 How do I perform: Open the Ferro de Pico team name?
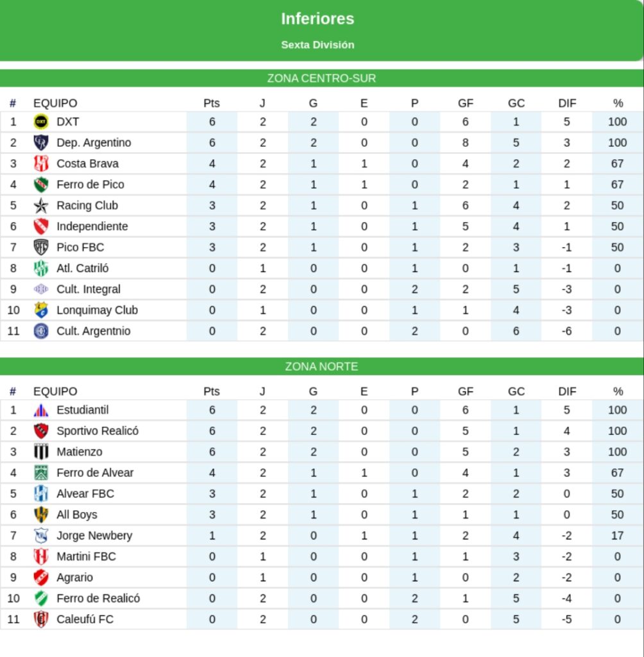click(x=90, y=184)
